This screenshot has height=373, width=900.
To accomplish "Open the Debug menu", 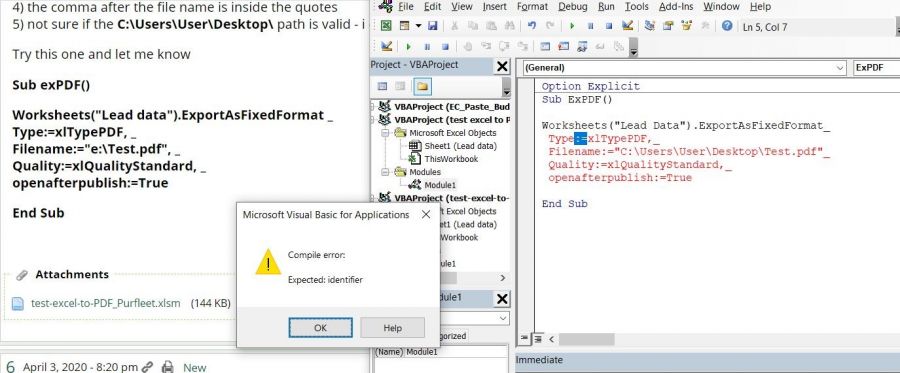I will pos(572,7).
